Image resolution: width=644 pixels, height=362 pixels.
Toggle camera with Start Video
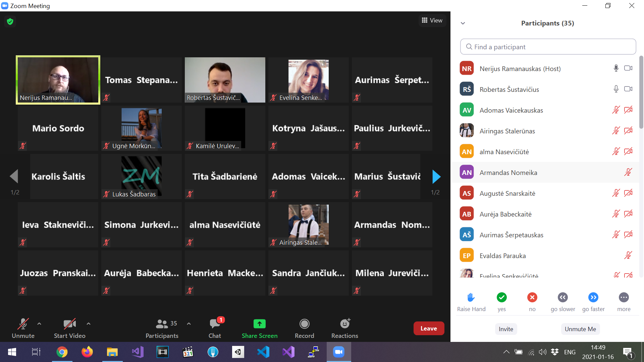[x=69, y=324]
